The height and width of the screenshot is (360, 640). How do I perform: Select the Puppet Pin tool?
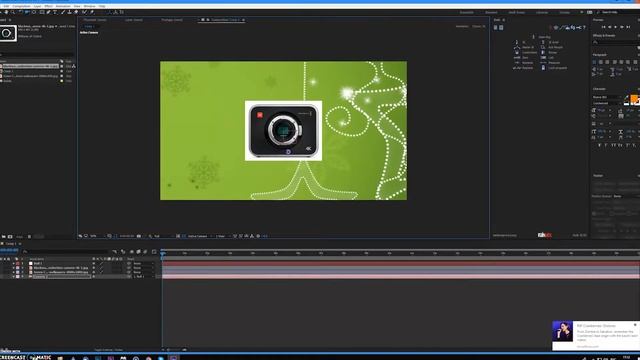coord(92,12)
